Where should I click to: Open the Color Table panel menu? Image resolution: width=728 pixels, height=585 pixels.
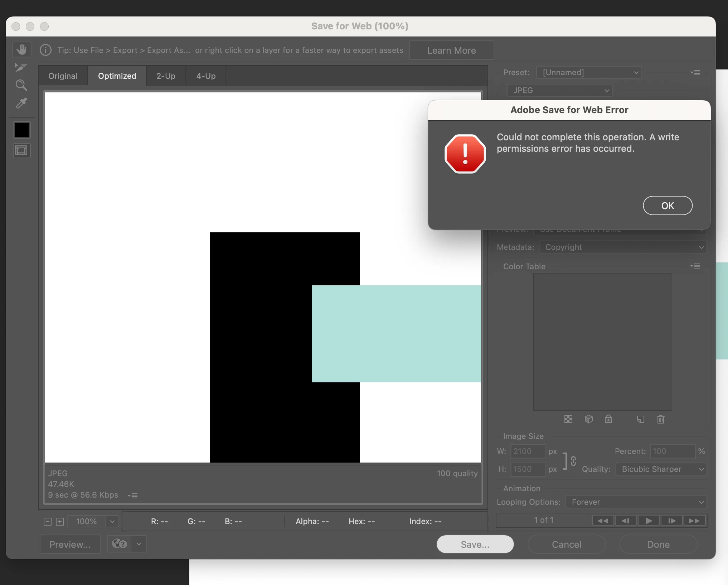click(695, 266)
